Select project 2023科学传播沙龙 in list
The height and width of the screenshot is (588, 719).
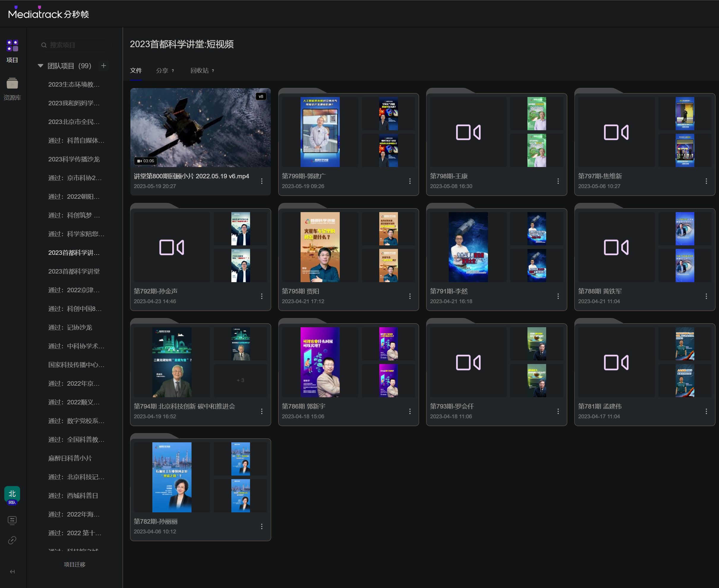[74, 159]
